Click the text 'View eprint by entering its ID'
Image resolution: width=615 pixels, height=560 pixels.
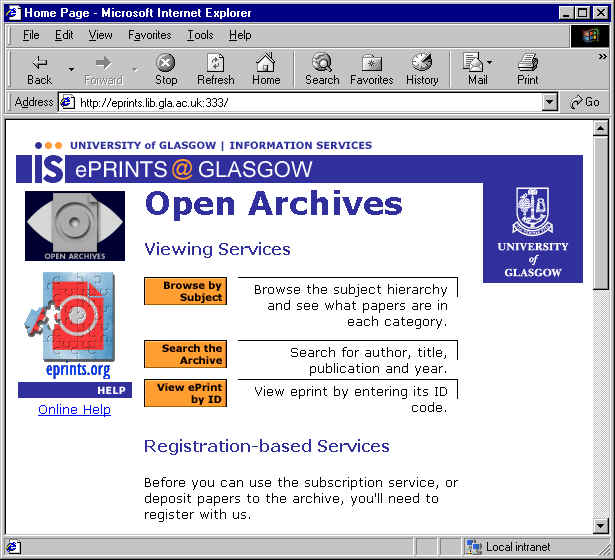point(351,392)
